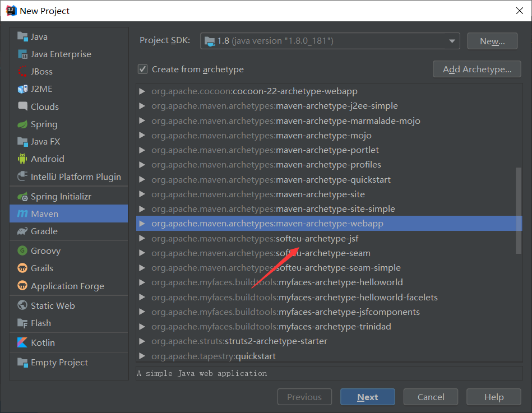This screenshot has height=413, width=532.
Task: Click the red JBoss icon
Action: 22,72
